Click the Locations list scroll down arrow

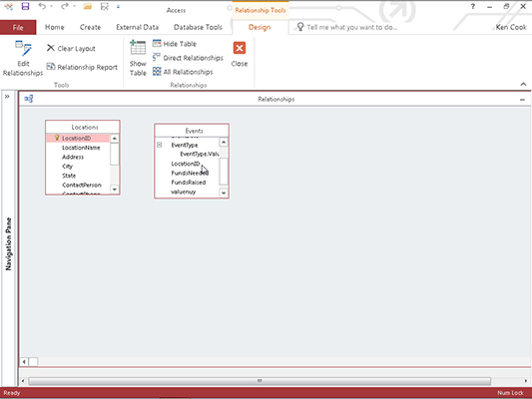coord(115,190)
